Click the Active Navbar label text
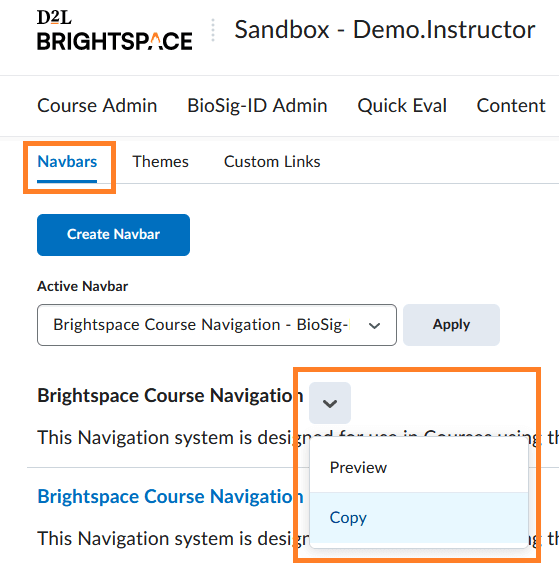The height and width of the screenshot is (583, 559). point(83,286)
